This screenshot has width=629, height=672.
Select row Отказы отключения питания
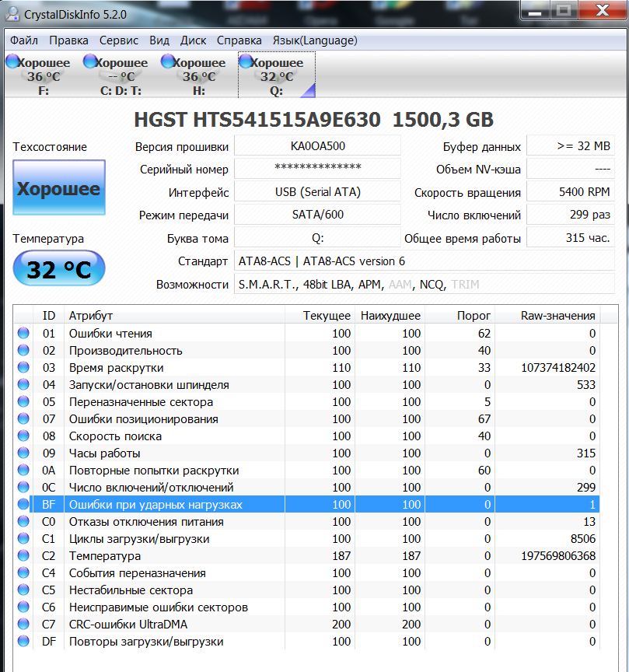click(x=307, y=522)
